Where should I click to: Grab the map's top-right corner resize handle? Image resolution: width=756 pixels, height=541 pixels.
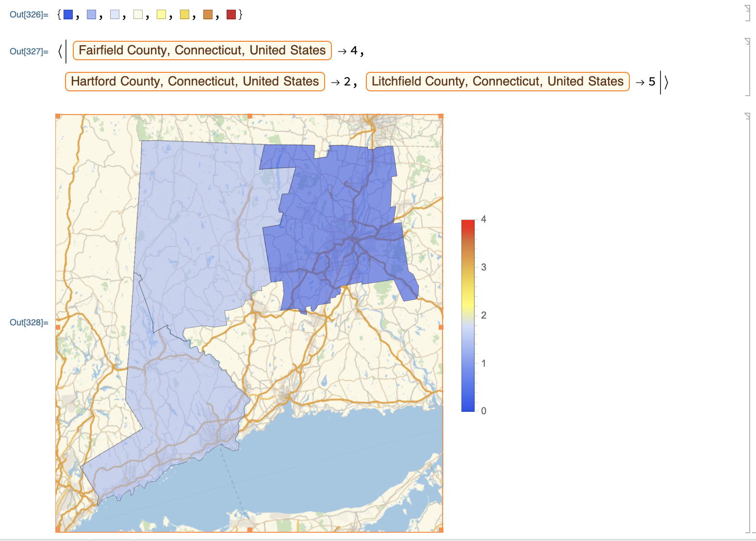441,117
